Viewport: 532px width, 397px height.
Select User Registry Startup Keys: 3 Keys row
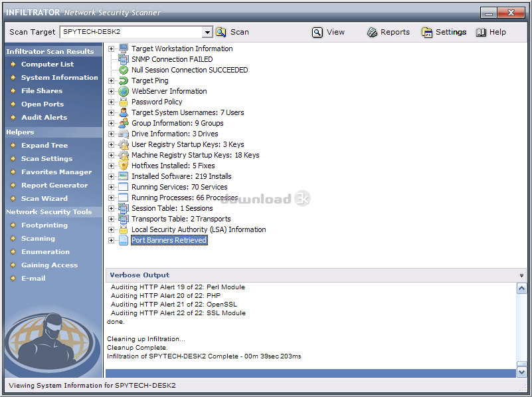[x=187, y=144]
